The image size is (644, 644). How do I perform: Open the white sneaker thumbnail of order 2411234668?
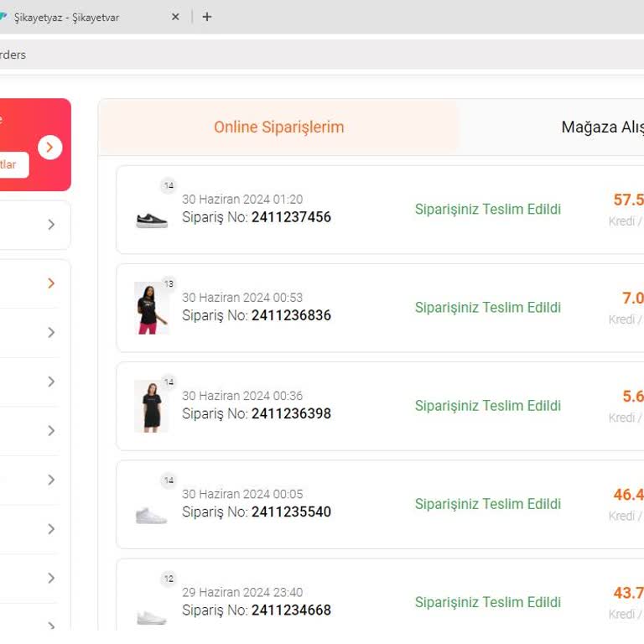(x=151, y=617)
